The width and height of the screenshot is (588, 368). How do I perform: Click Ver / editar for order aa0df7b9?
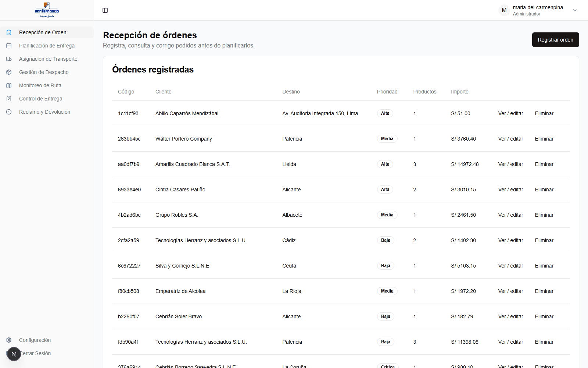(x=510, y=164)
